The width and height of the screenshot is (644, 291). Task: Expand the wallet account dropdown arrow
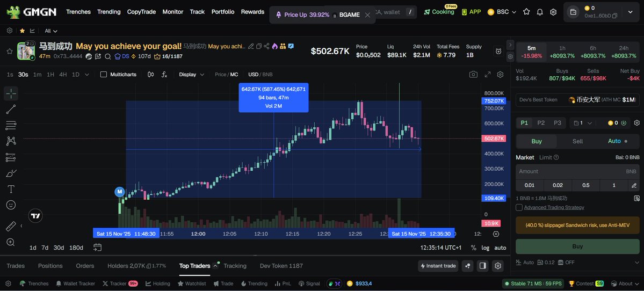click(x=630, y=12)
